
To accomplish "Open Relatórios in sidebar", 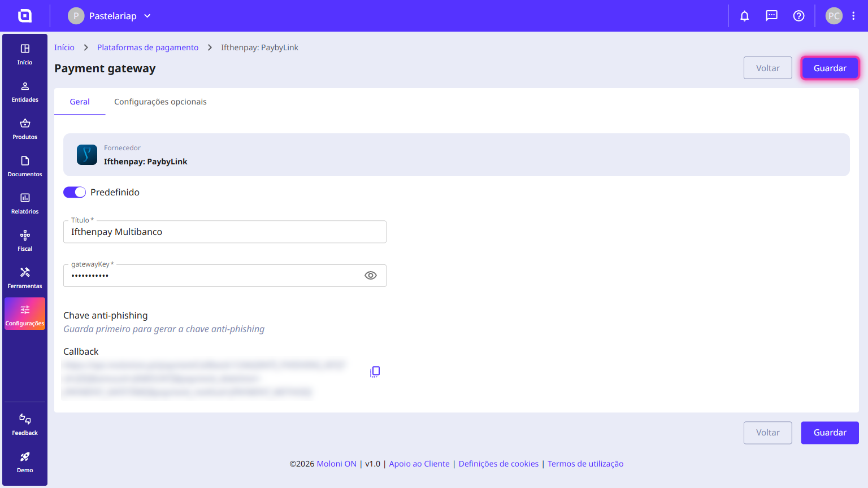I will [x=25, y=204].
